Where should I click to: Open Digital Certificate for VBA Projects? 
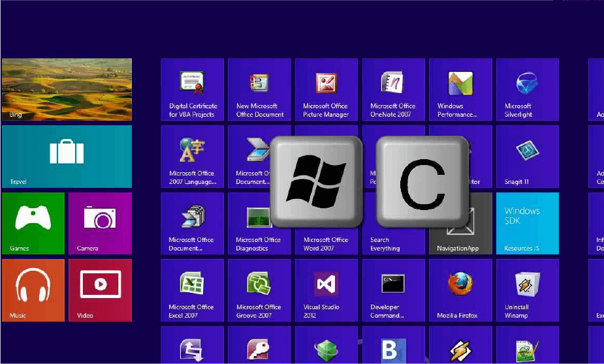pyautogui.click(x=192, y=89)
